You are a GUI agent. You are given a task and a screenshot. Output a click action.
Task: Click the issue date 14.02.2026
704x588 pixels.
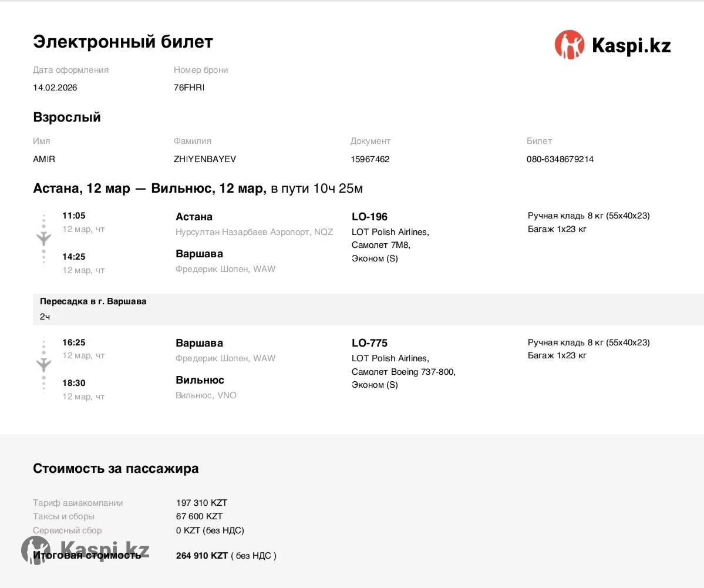click(55, 88)
